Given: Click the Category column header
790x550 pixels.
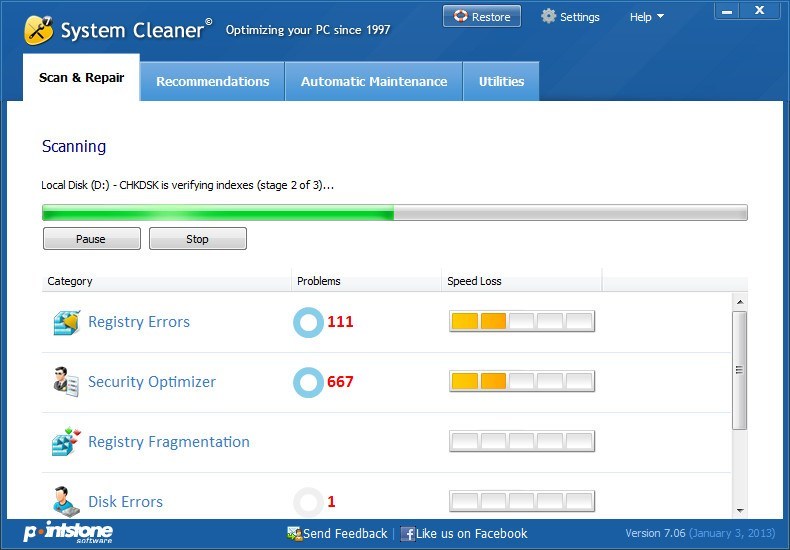Looking at the screenshot, I should click(167, 281).
